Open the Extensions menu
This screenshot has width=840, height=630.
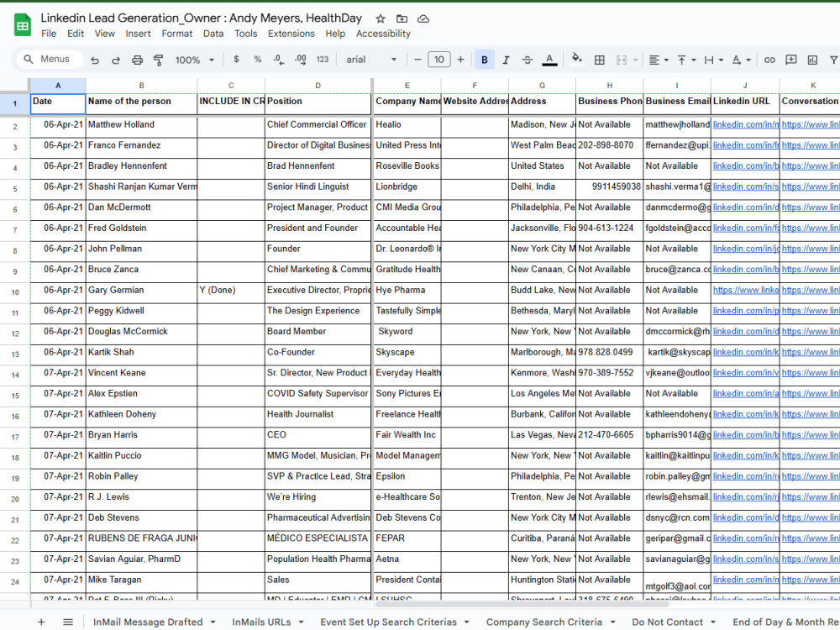[291, 34]
